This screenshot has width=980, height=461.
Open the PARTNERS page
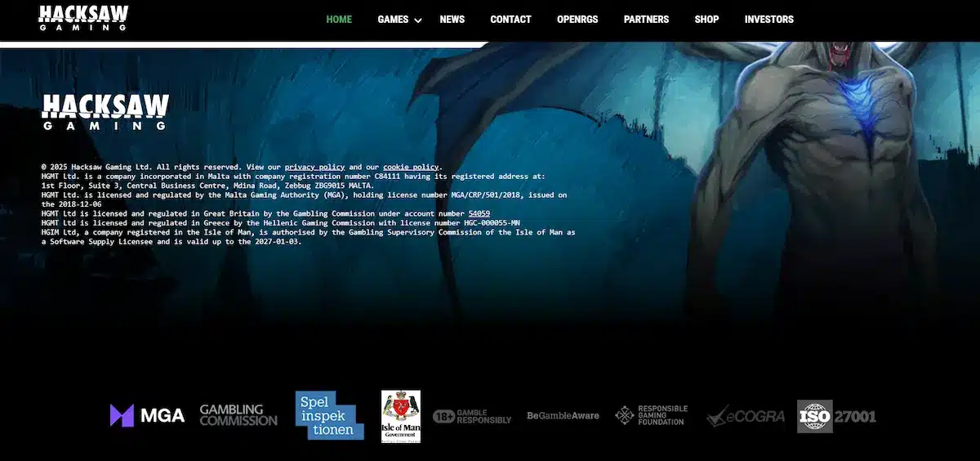[646, 20]
